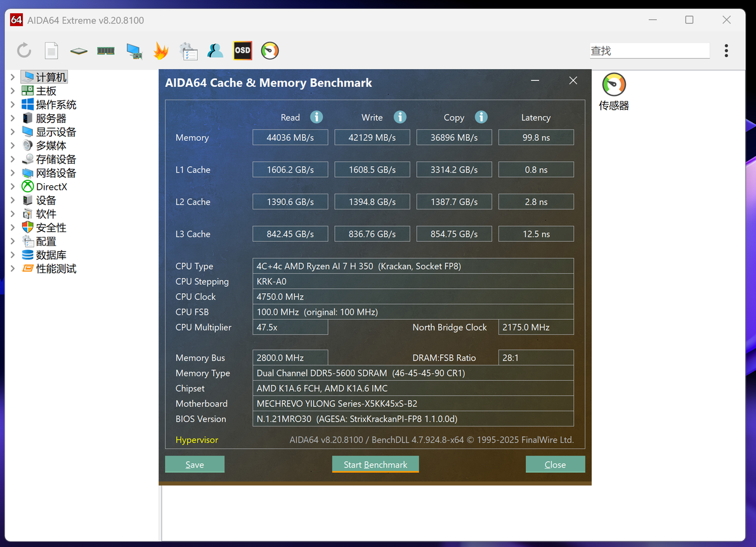The width and height of the screenshot is (756, 547).
Task: Expand the 网络设备 tree node chevron
Action: pyautogui.click(x=13, y=173)
